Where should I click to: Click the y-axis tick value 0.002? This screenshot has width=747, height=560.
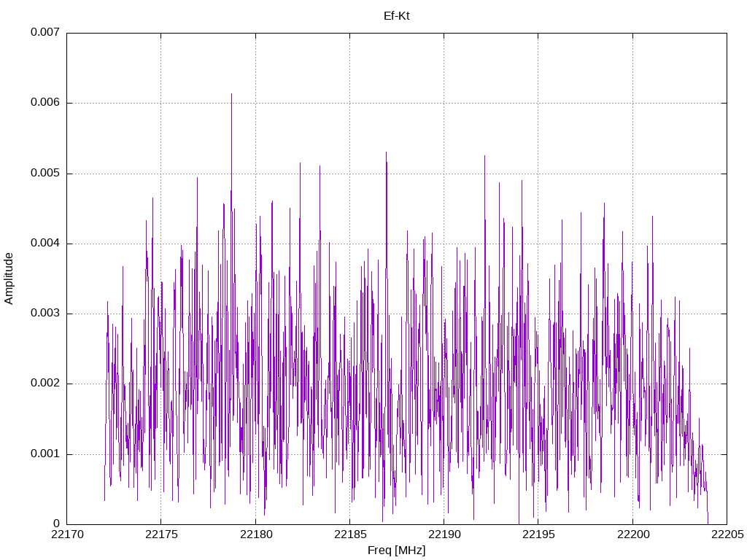click(45, 383)
